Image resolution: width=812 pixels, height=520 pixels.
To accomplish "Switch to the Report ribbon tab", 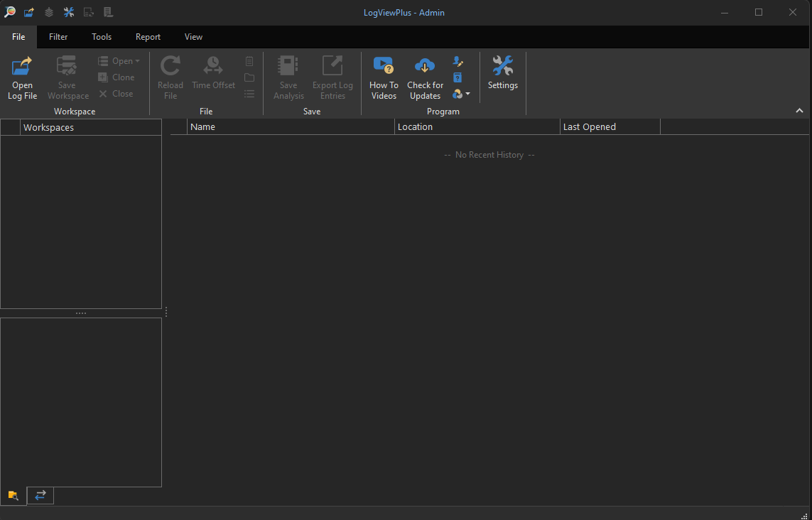I will point(148,37).
